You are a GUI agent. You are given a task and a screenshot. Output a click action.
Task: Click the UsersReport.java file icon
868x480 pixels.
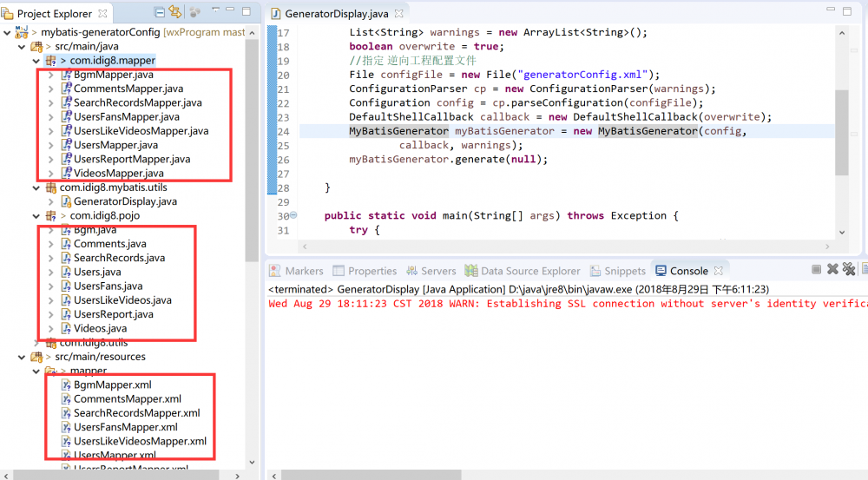[x=66, y=314]
